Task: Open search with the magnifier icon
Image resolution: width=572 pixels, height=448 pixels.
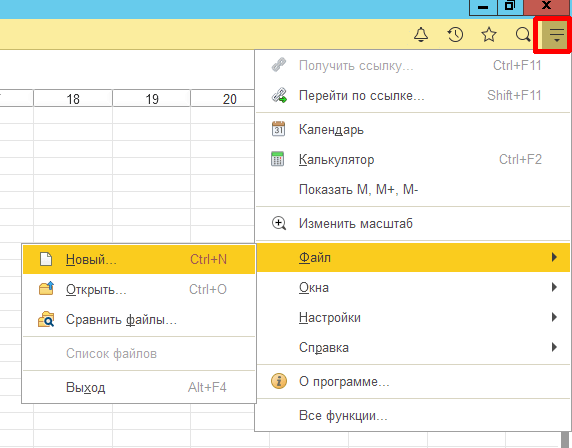Action: pos(523,35)
